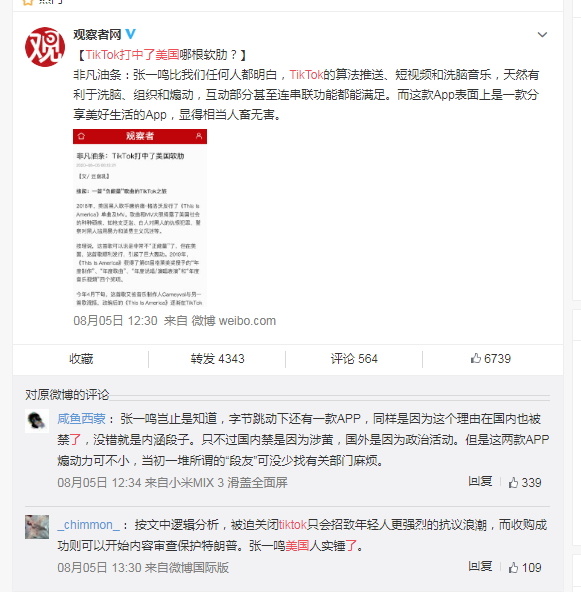
Task: Click 收藏 to bookmark the post
Action: tap(81, 359)
